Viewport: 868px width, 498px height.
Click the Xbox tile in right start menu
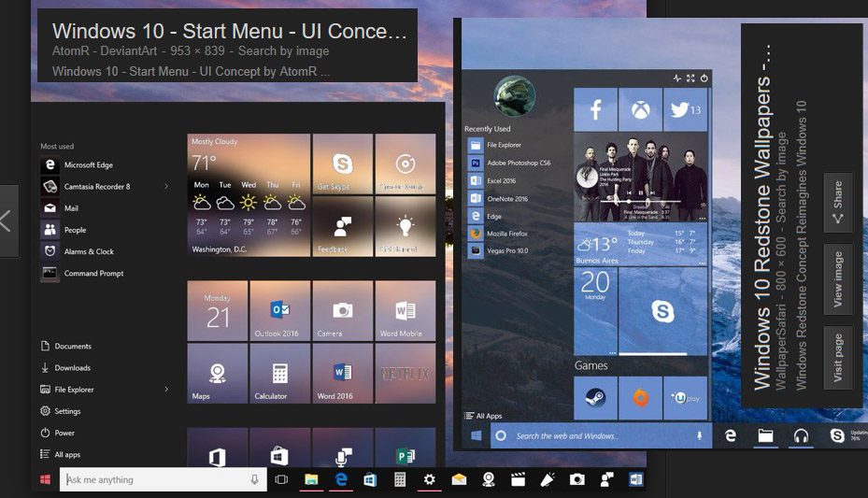point(640,109)
